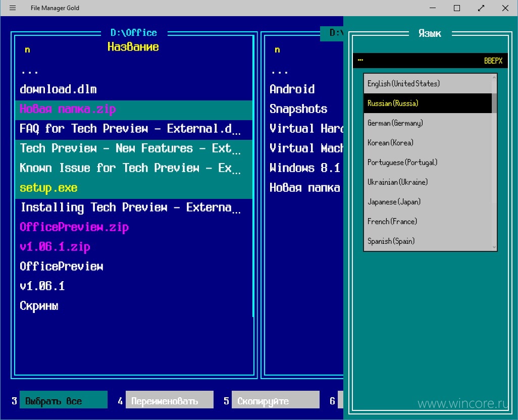The height and width of the screenshot is (420, 518).
Task: Select Japanese (Japan) language
Action: [x=428, y=202]
